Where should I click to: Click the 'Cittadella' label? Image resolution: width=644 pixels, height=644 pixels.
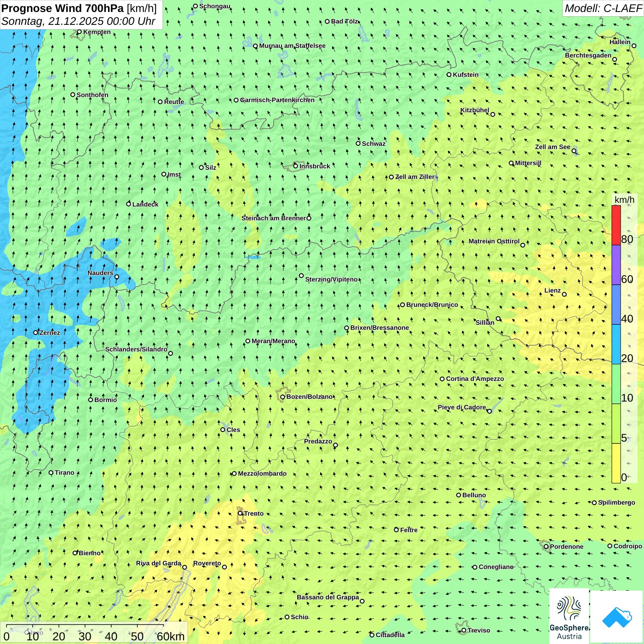390,635
